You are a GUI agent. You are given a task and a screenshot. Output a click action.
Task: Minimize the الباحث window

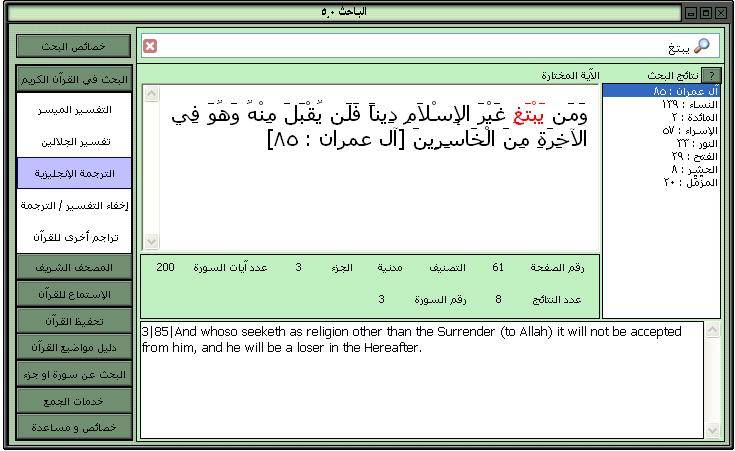691,13
